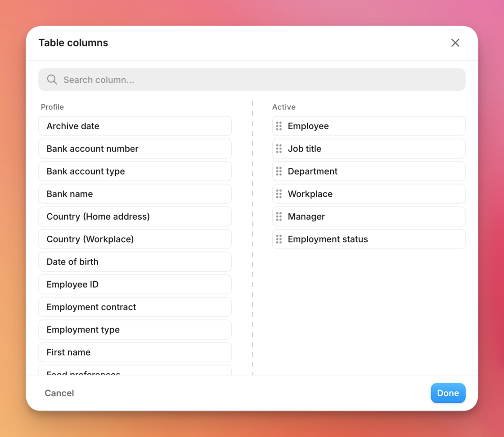Add Bank account type to table
Viewport: 504px width, 437px height.
(135, 171)
